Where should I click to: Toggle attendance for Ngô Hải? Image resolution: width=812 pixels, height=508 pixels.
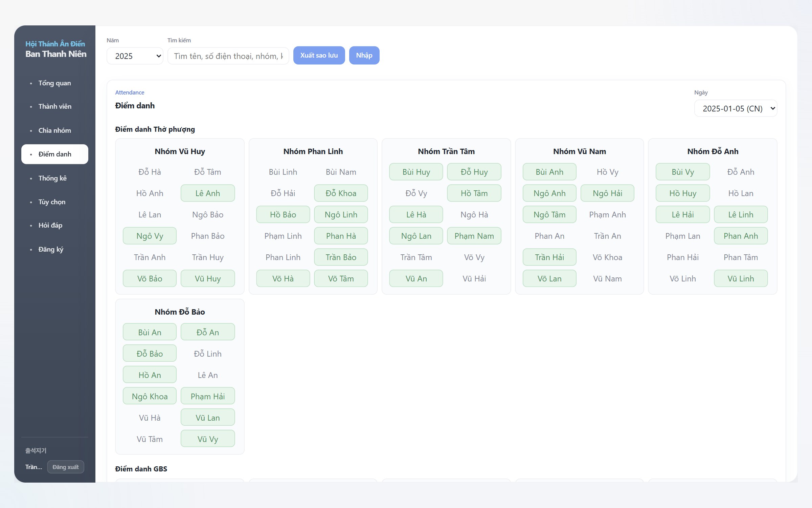click(607, 193)
